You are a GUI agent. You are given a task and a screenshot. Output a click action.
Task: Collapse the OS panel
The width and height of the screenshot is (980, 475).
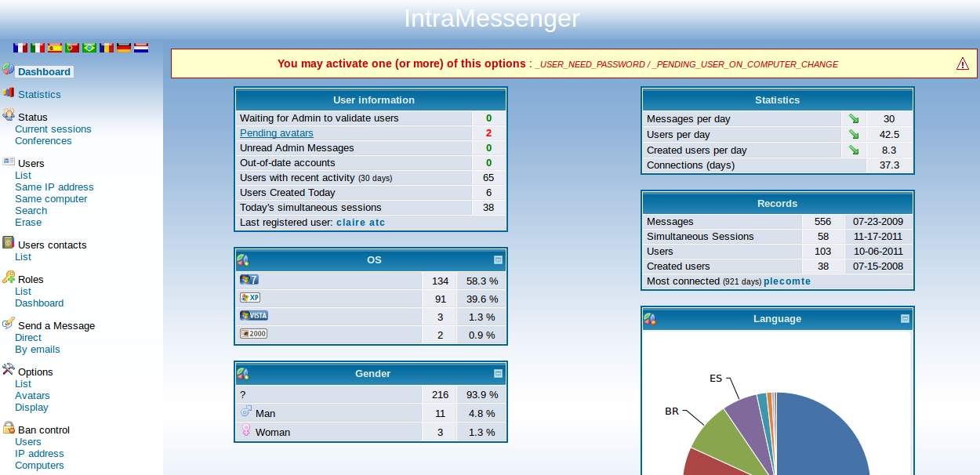click(498, 260)
